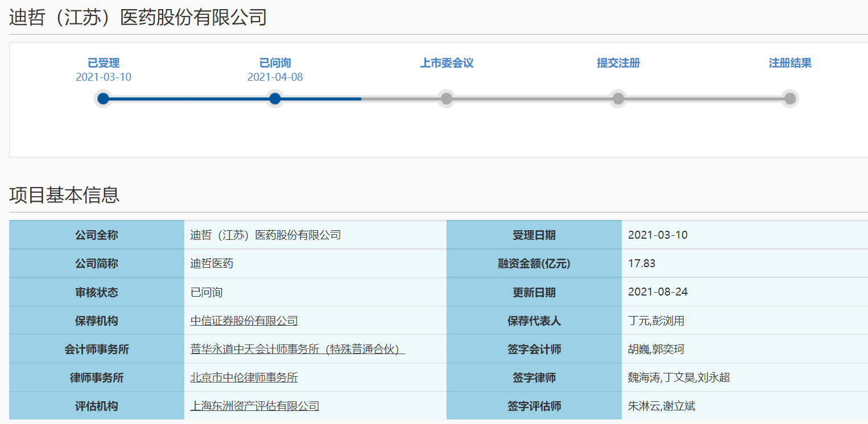Select the 已受理 stage label
Viewport: 868px width, 424px height.
[x=104, y=63]
